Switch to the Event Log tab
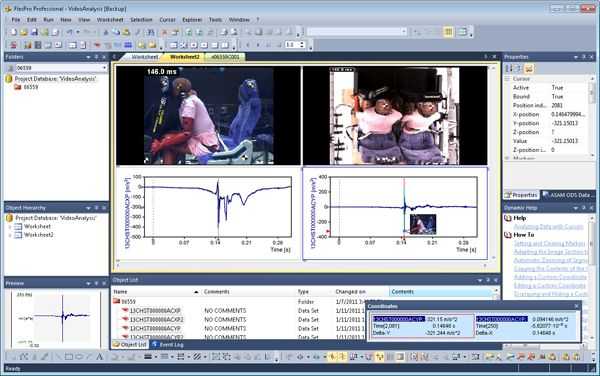The width and height of the screenshot is (600, 376). tap(167, 345)
